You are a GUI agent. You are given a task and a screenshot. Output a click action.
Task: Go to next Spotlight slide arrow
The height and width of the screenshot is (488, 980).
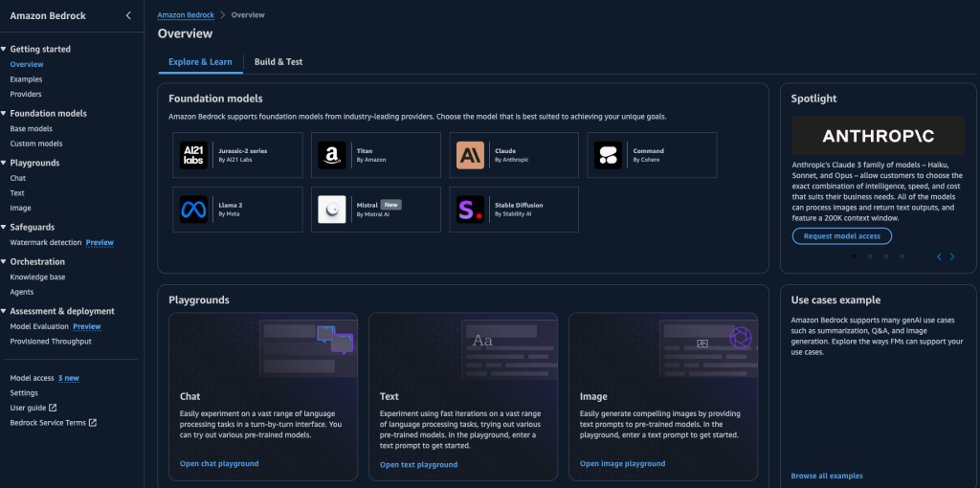[952, 256]
